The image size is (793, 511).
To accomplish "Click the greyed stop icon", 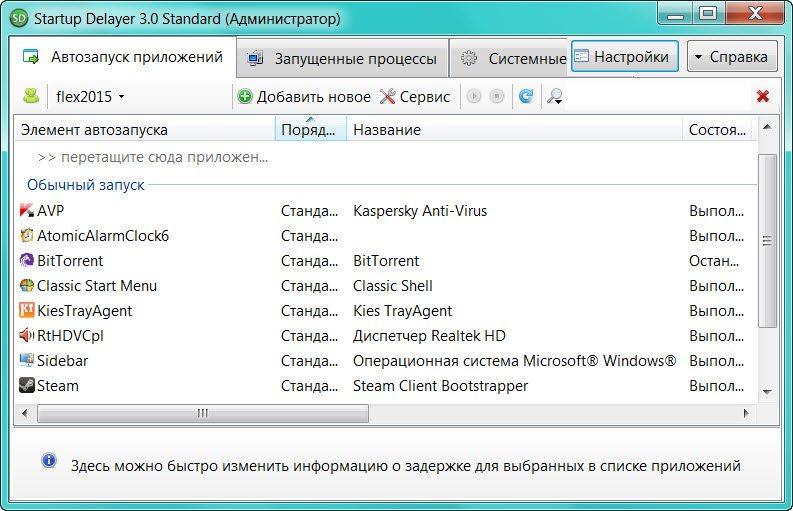I will 497,96.
